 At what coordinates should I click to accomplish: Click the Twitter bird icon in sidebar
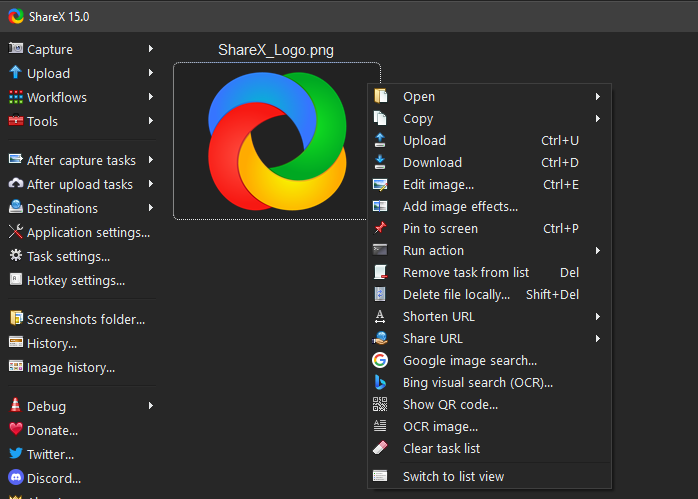(x=15, y=454)
